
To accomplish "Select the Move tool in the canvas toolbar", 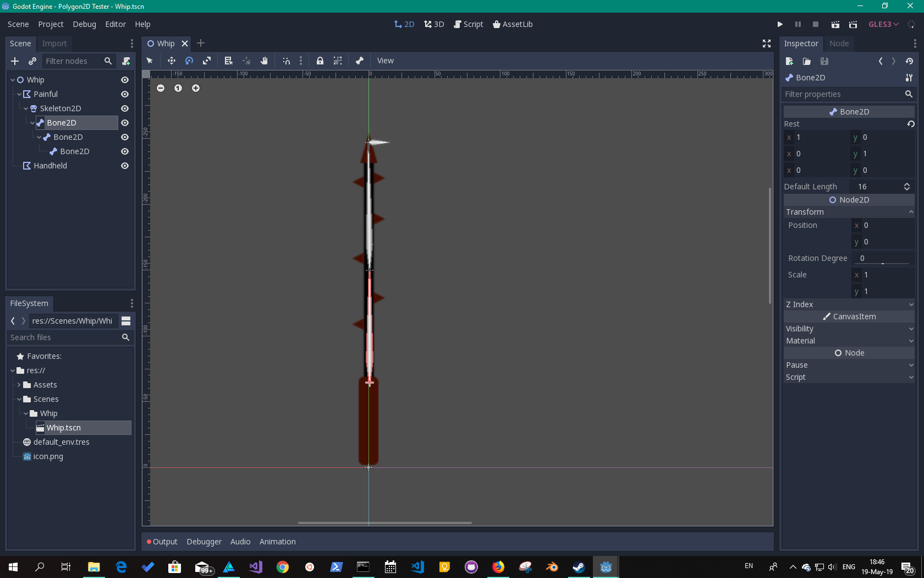I will (x=172, y=61).
